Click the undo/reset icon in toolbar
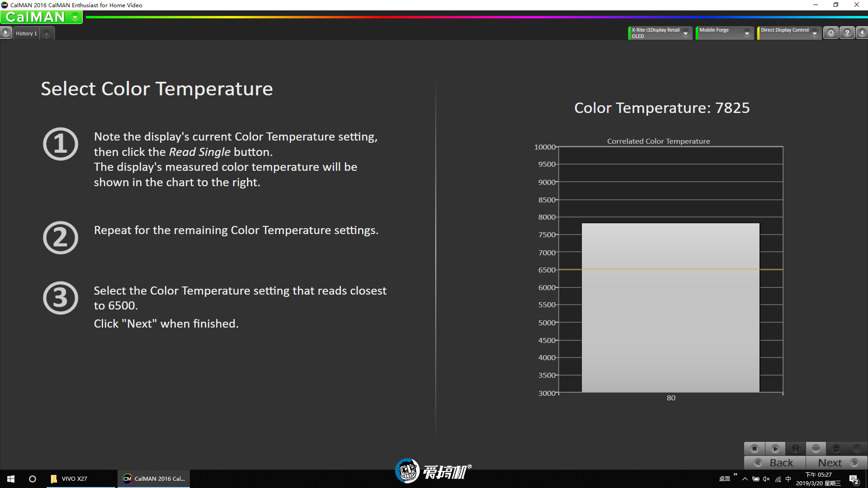Image resolution: width=868 pixels, height=488 pixels. [836, 448]
